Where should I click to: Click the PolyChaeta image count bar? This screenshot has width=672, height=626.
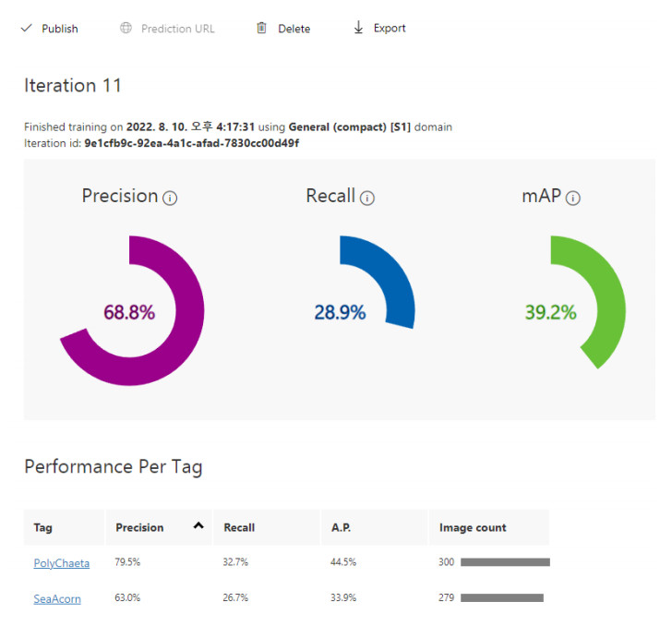pos(505,562)
